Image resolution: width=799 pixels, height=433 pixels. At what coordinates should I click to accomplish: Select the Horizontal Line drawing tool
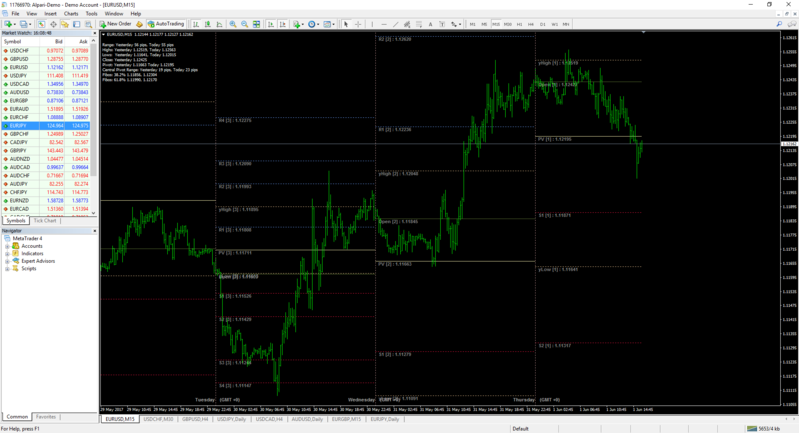click(384, 24)
